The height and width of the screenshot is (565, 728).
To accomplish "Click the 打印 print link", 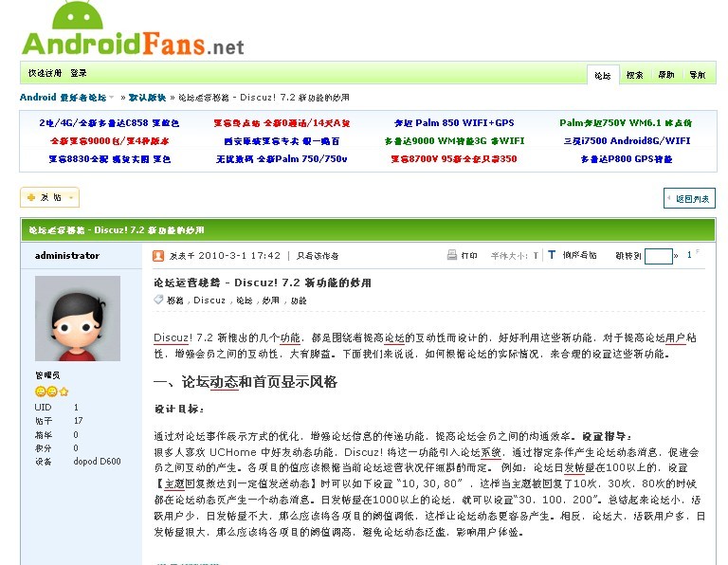I will [469, 255].
